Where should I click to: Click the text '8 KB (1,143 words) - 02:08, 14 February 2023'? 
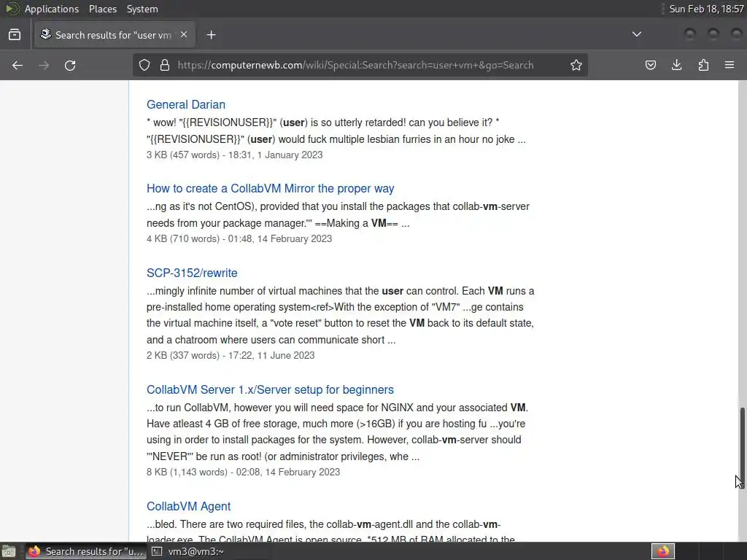point(243,472)
